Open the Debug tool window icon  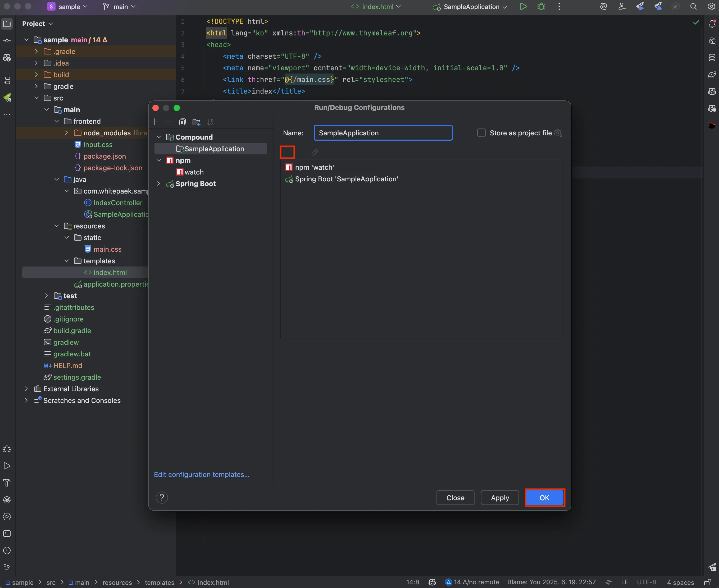7,449
